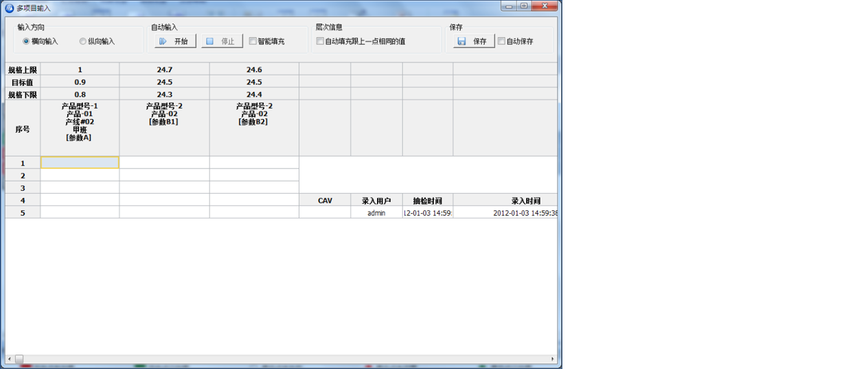868x369 pixels.
Task: Click row 3 cell under 参数B2 column
Action: (254, 188)
